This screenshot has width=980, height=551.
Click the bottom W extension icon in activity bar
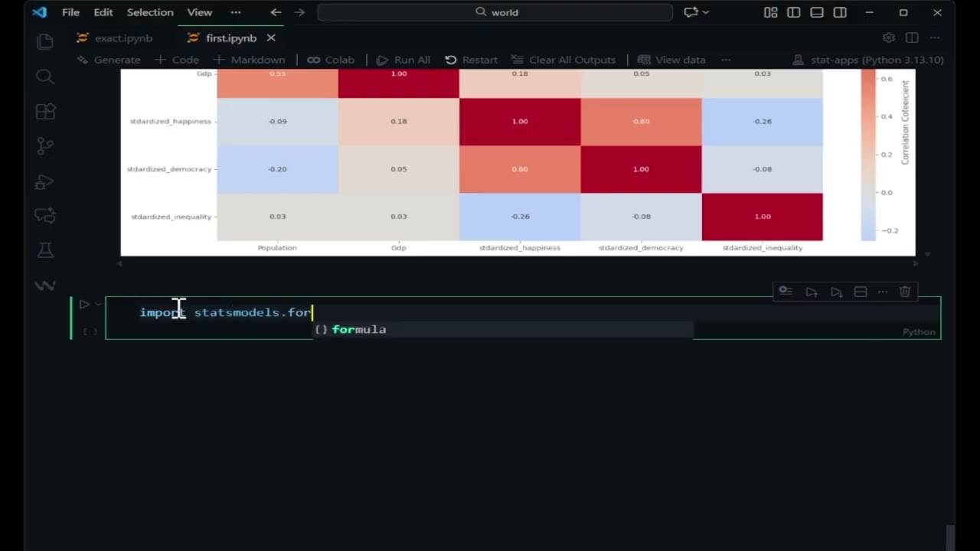click(x=45, y=285)
